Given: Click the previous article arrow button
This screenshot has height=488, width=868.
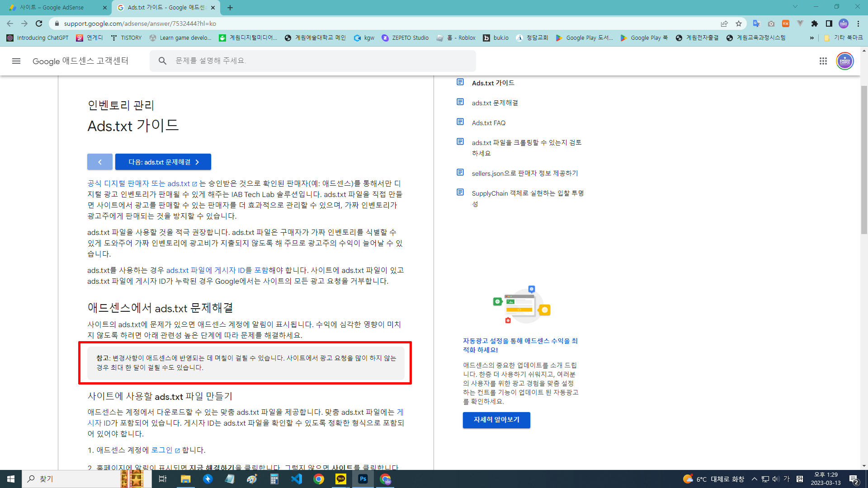Looking at the screenshot, I should [100, 162].
